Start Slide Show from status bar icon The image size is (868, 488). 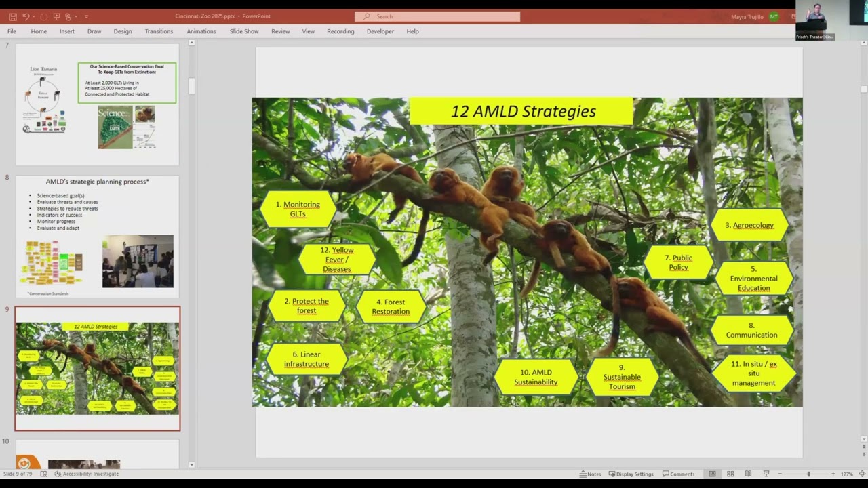766,474
